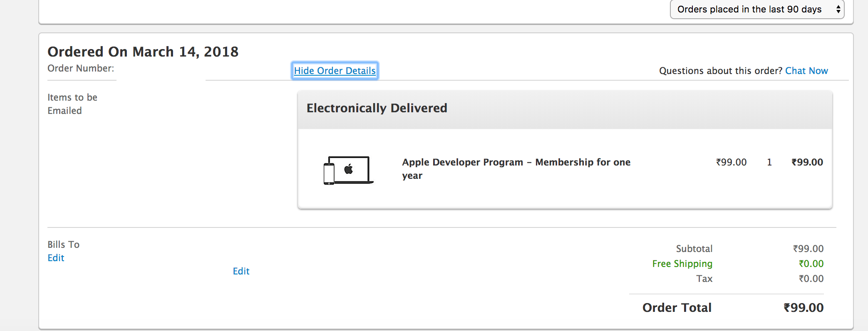Click the Electronically Delivered header

click(x=376, y=108)
